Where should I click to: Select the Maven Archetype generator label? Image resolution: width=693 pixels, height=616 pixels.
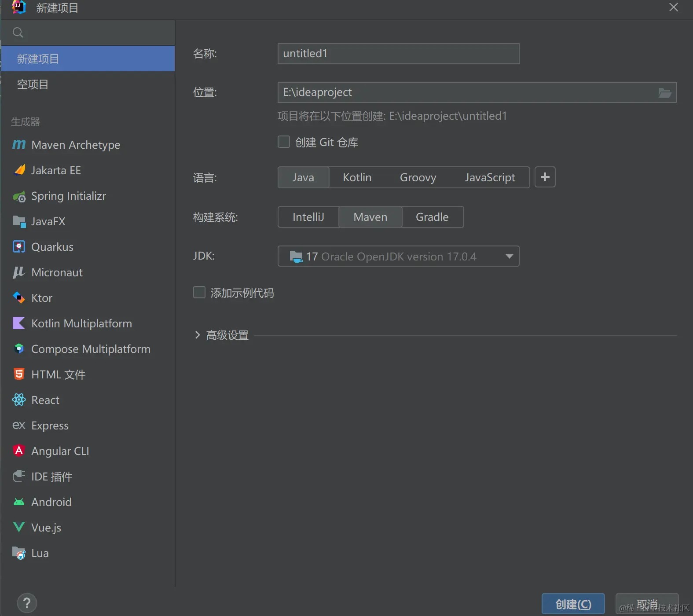pyautogui.click(x=76, y=145)
